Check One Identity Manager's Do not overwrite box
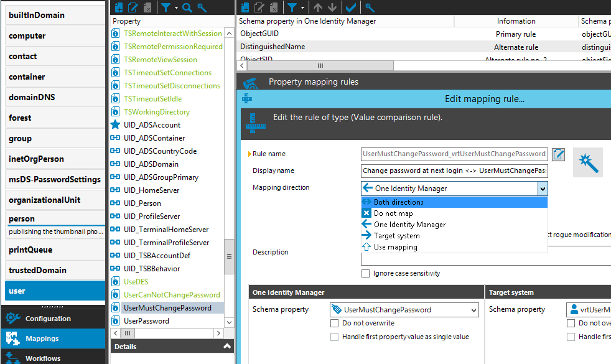611x364 pixels. (x=335, y=324)
